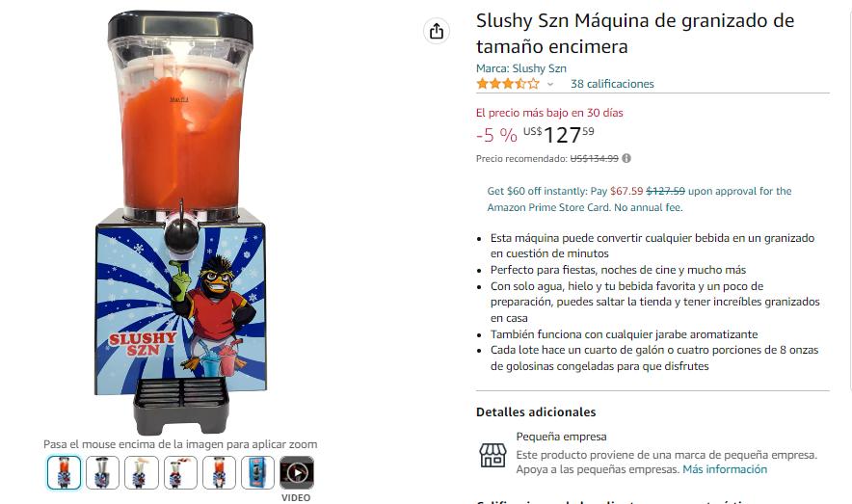Image resolution: width=852 pixels, height=504 pixels.
Task: Click the small business storefront icon
Action: tap(493, 455)
